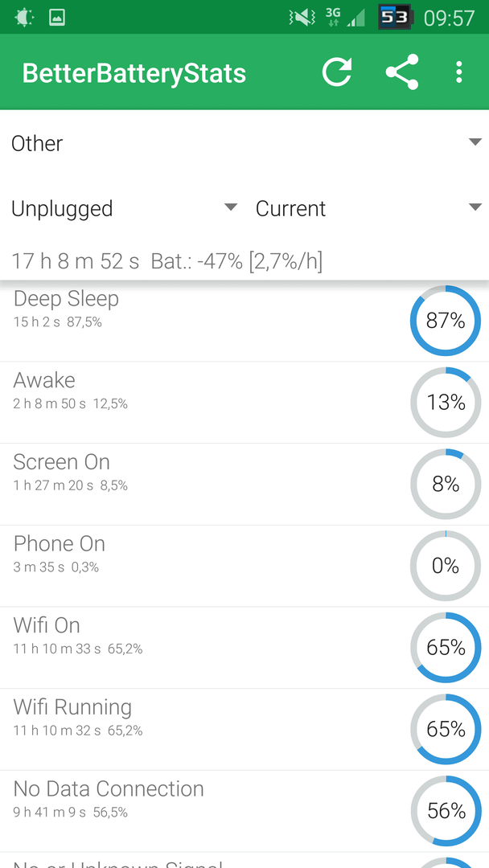Viewport: 489px width, 868px height.
Task: Open the Wifi Running stat row
Action: pyautogui.click(x=244, y=730)
